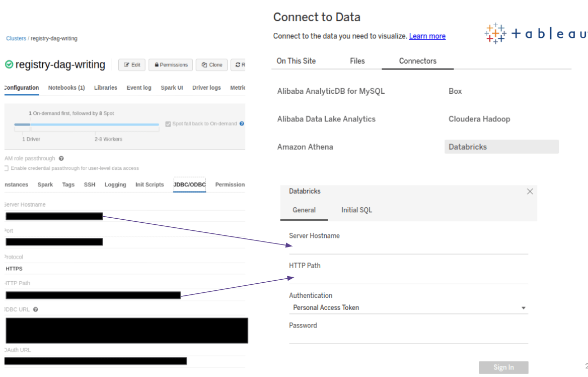Uncheck Spot fall back to On-demand
Viewport: 588px width, 377px height.
(x=168, y=123)
